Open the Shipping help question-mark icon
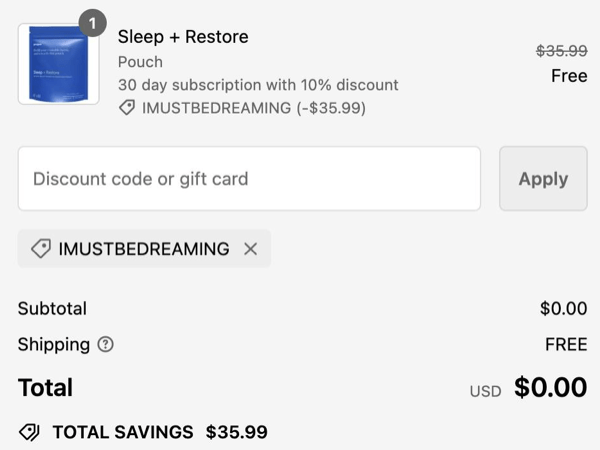This screenshot has height=450, width=600. point(105,345)
